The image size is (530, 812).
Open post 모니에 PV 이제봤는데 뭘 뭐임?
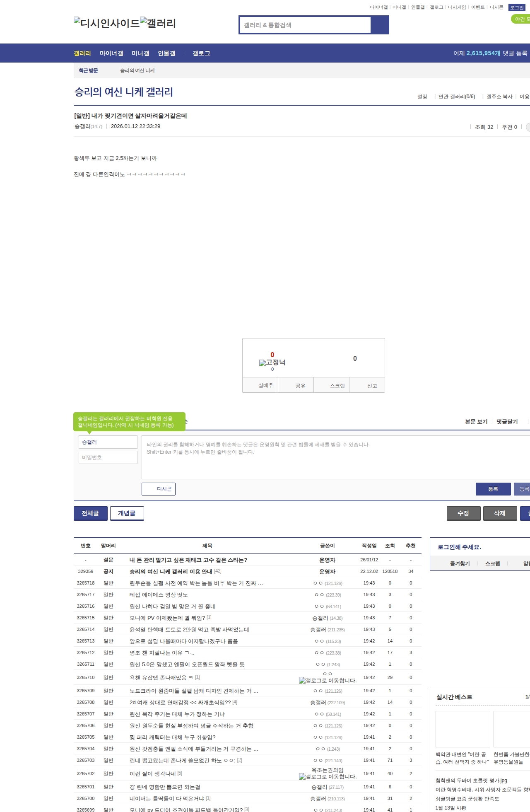point(167,618)
